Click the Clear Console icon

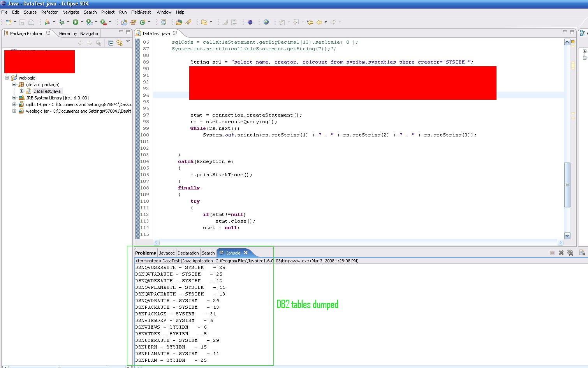pyautogui.click(x=582, y=253)
